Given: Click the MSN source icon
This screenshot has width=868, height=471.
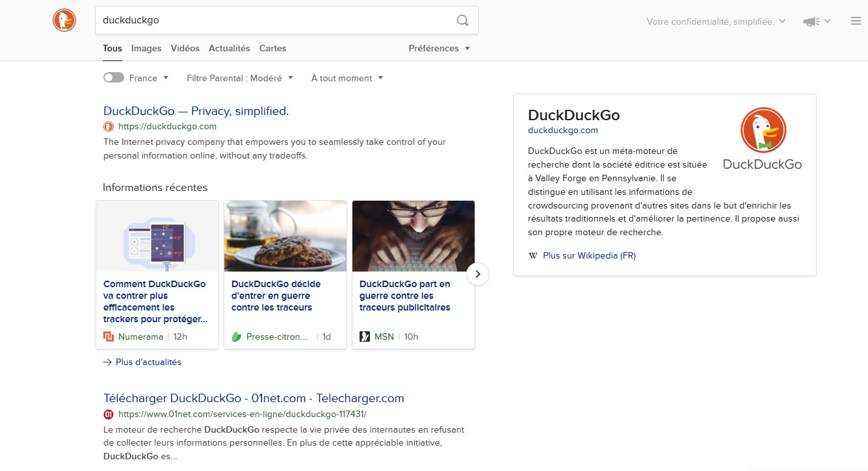Looking at the screenshot, I should coord(365,337).
